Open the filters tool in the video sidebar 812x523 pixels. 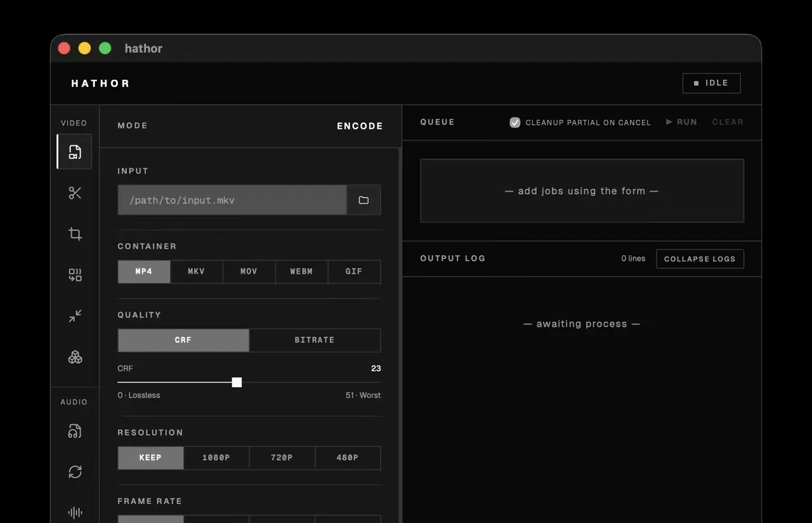coord(74,357)
